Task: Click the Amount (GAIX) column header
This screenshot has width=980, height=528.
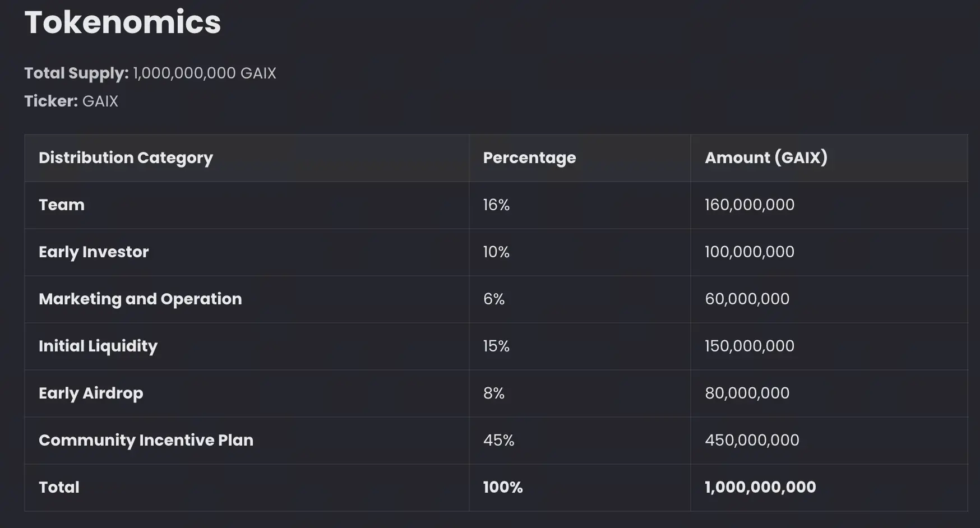Action: [x=766, y=158]
